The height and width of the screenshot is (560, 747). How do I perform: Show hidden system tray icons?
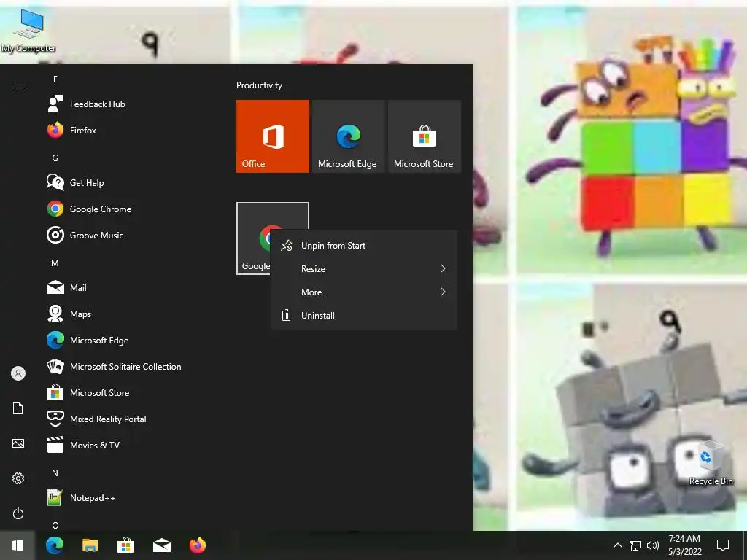tap(617, 545)
